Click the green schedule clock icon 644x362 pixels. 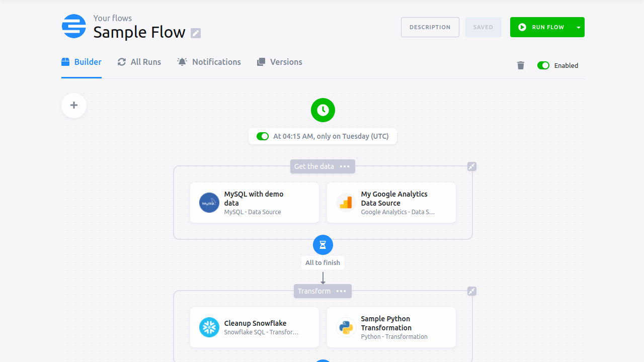coord(323,110)
